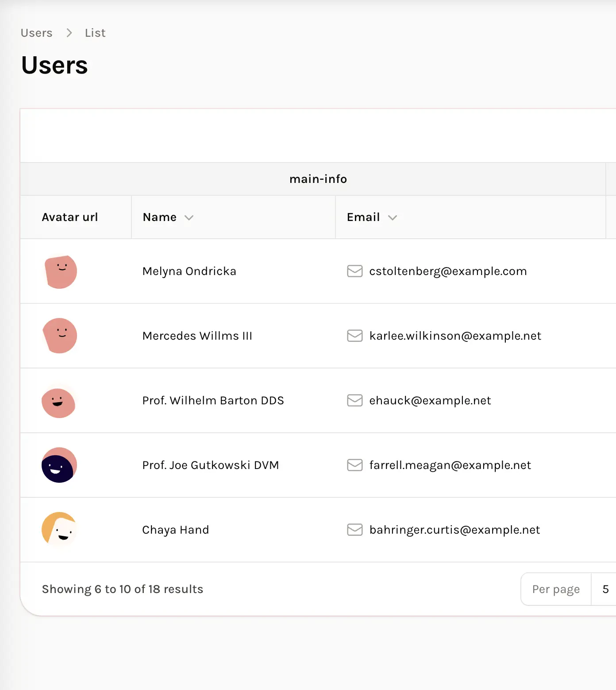Click envelope icon beside farrell.meagan@example.net
The height and width of the screenshot is (690, 616).
[354, 465]
